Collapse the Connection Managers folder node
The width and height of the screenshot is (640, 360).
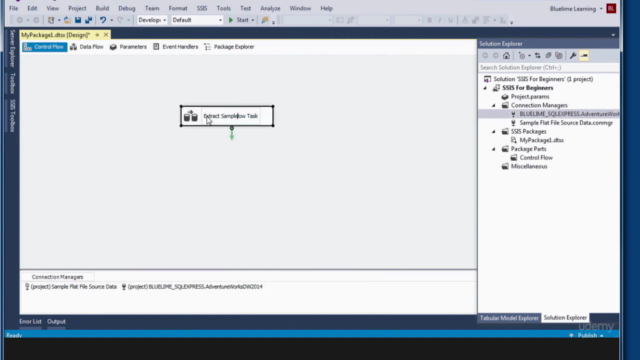[493, 106]
